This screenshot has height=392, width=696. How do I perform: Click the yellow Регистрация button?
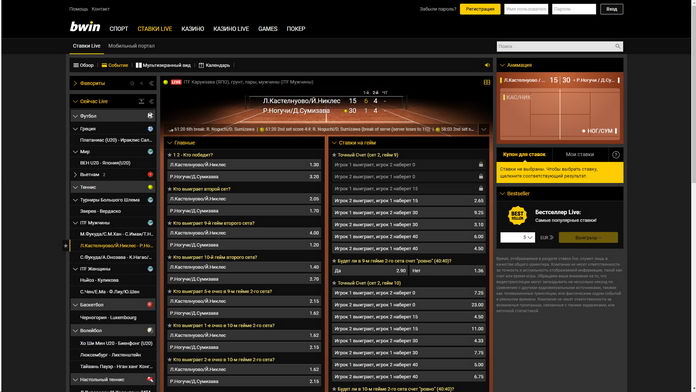[480, 9]
